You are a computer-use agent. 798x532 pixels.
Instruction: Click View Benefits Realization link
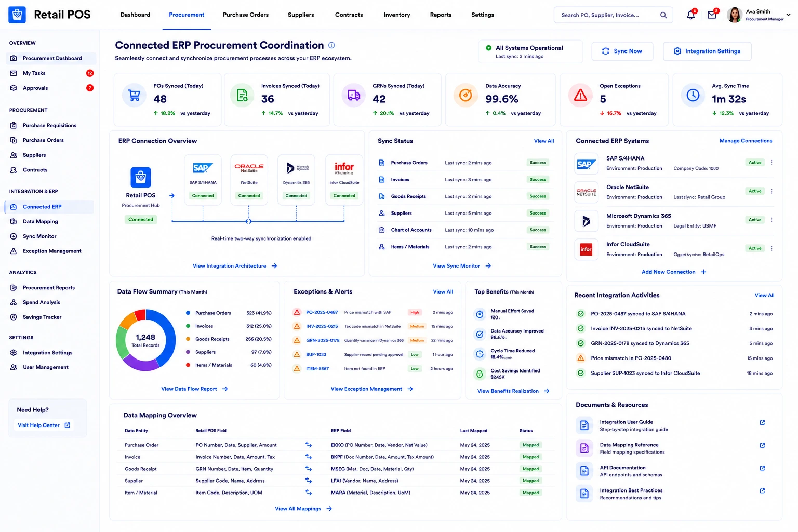click(513, 391)
